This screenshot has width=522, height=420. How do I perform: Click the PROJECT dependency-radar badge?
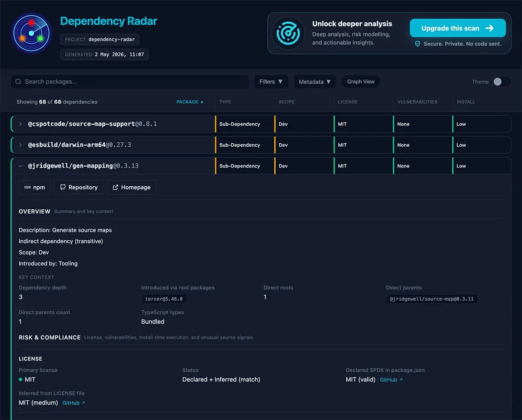[x=100, y=39]
